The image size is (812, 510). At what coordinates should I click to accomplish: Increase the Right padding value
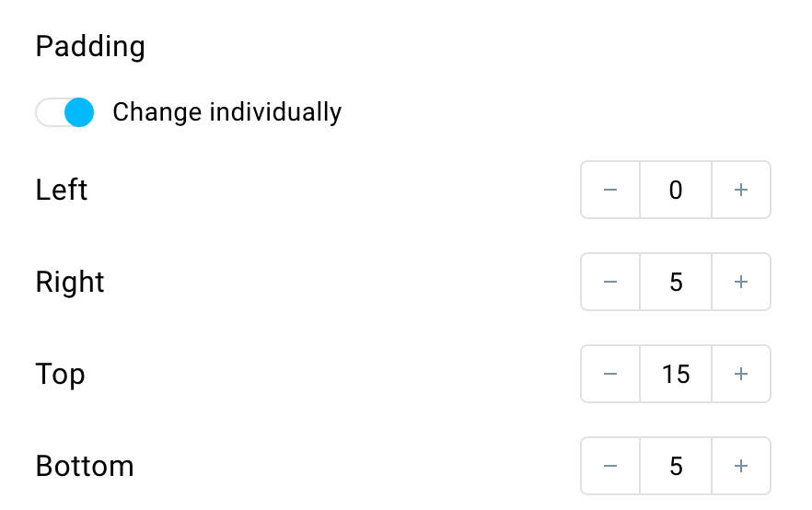pos(741,283)
